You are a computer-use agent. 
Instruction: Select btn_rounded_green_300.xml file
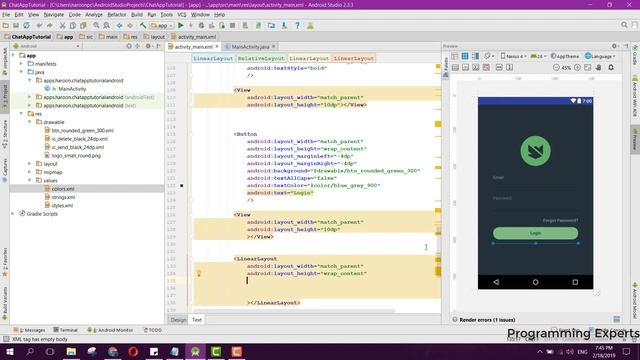click(x=82, y=131)
